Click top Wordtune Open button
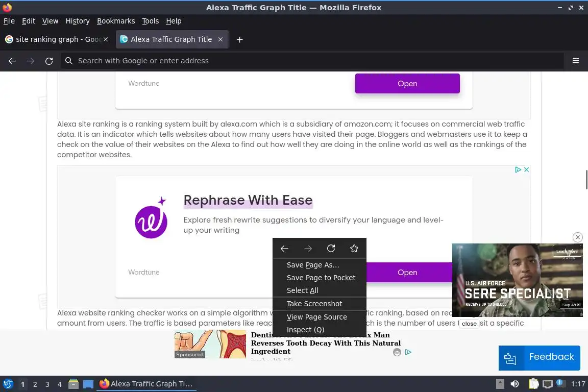This screenshot has height=392, width=588. pos(407,83)
